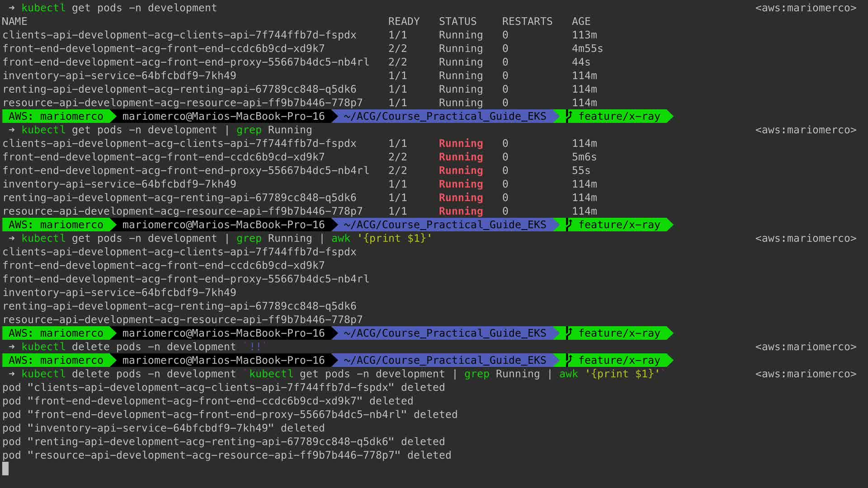Click the NAME column header
The image size is (868, 488).
[14, 21]
